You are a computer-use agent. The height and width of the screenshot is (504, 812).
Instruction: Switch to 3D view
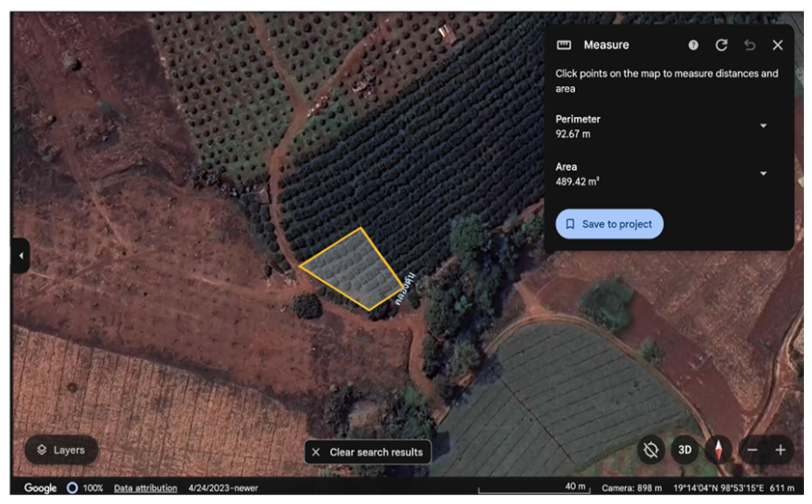coord(685,450)
